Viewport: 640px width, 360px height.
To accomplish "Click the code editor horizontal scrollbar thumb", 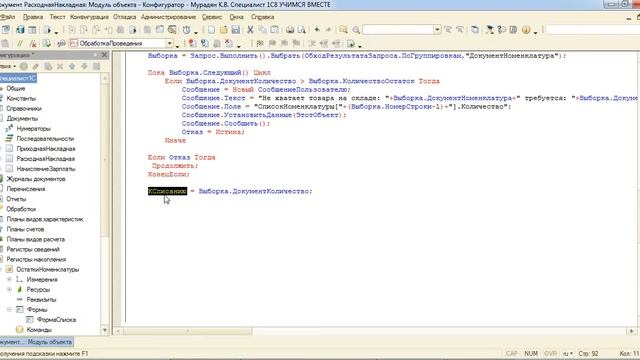I will pyautogui.click(x=188, y=331).
